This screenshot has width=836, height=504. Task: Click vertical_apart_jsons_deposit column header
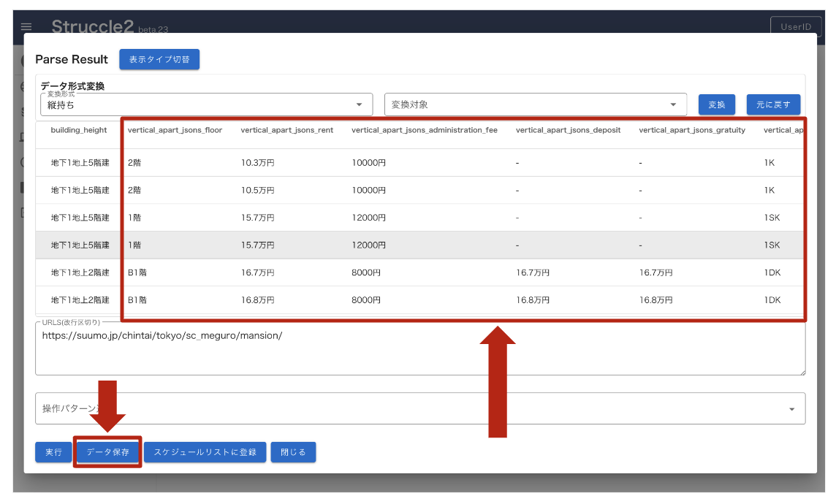568,130
